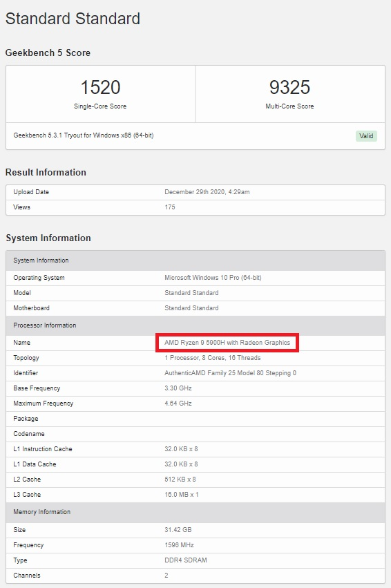Click the memory Type DDR4 SDRAM value
This screenshot has height=588, width=391.
coord(186,560)
